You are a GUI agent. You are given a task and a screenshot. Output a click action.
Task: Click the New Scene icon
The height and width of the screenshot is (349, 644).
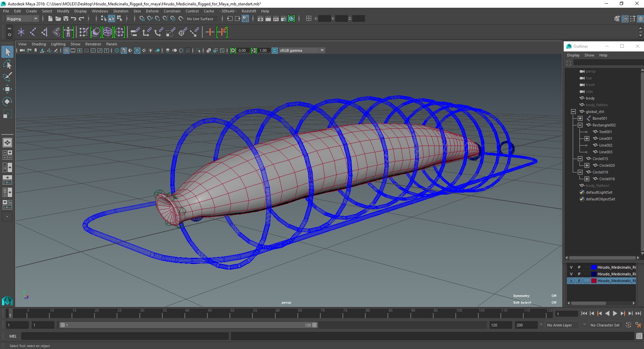pos(50,19)
